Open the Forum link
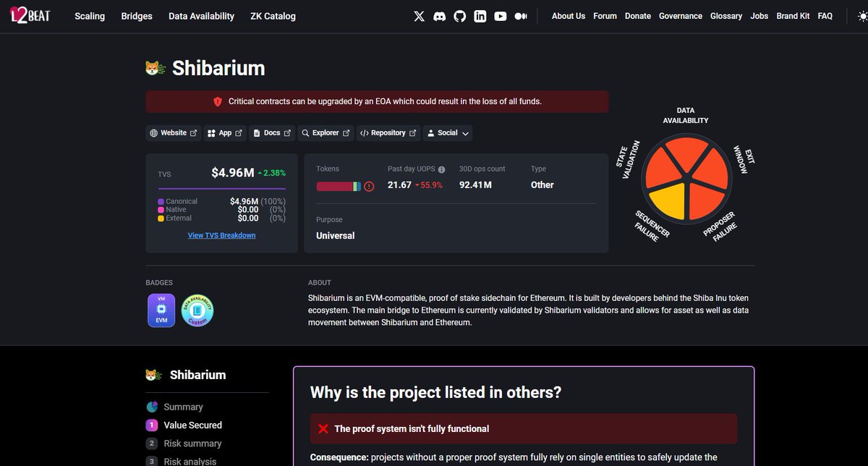This screenshot has height=466, width=868. (605, 16)
